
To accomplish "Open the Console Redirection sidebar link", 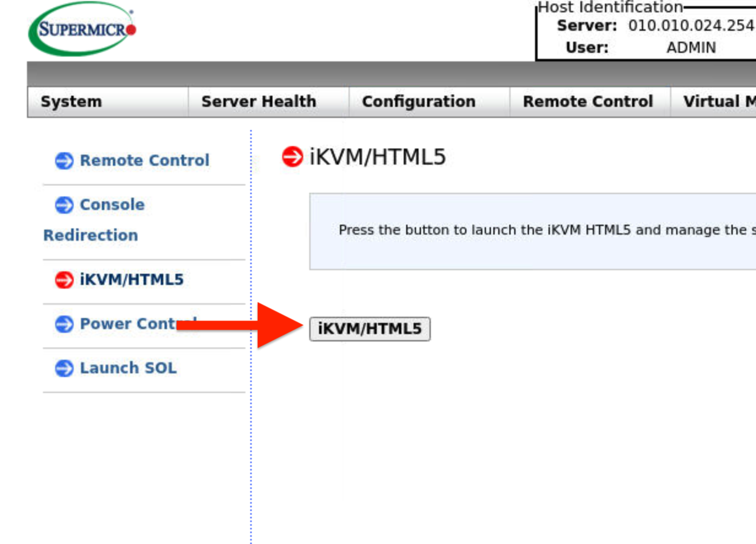I will pos(112,205).
